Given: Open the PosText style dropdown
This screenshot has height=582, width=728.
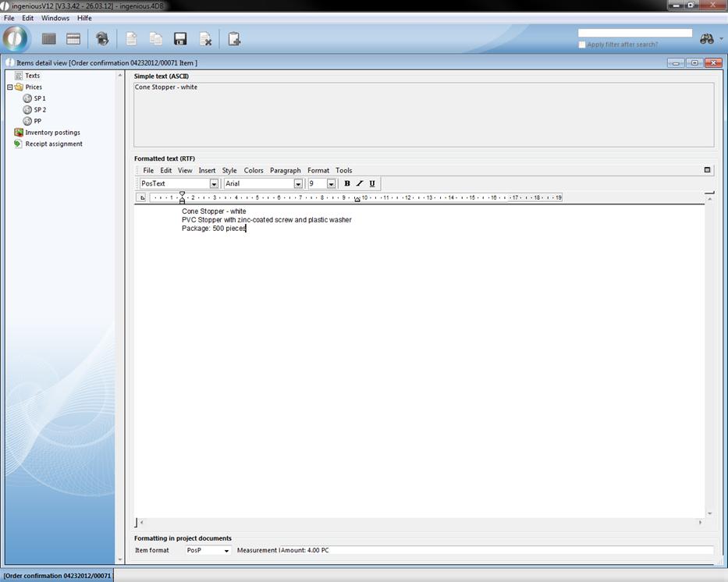Looking at the screenshot, I should 214,184.
